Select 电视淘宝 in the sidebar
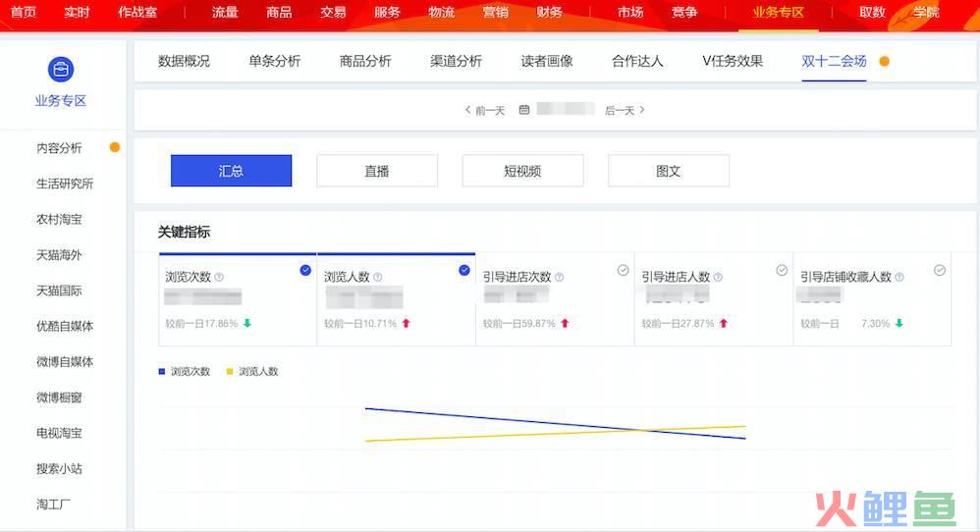This screenshot has height=532, width=980. click(59, 433)
